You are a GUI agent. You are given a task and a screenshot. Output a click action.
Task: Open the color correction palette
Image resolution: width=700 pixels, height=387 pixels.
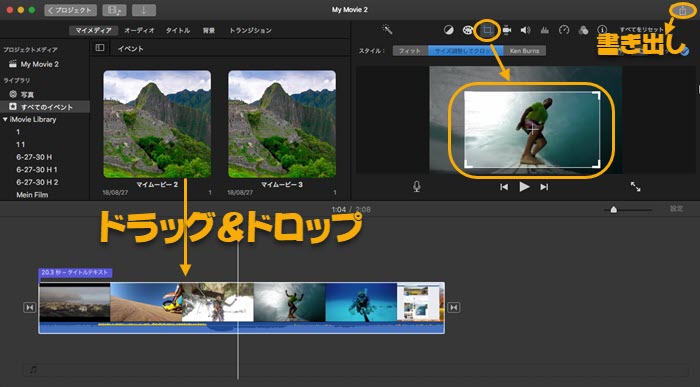point(467,30)
